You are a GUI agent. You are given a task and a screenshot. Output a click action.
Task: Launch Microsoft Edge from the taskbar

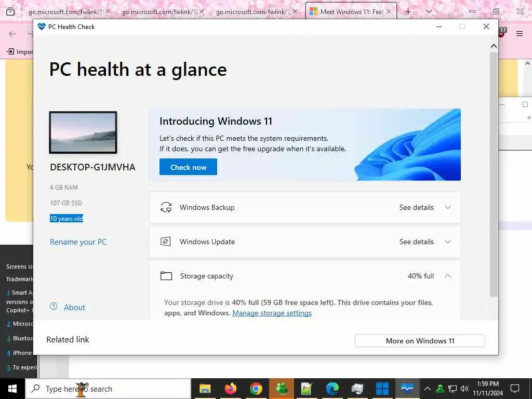click(332, 389)
